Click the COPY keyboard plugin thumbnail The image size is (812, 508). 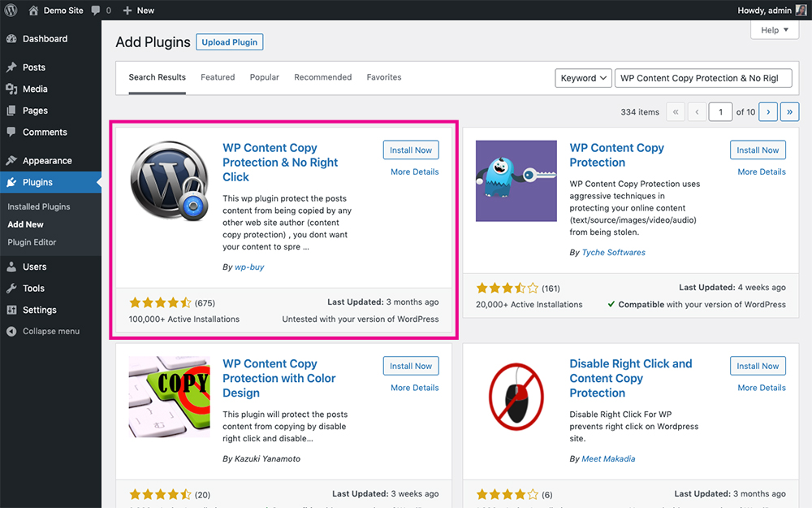170,397
